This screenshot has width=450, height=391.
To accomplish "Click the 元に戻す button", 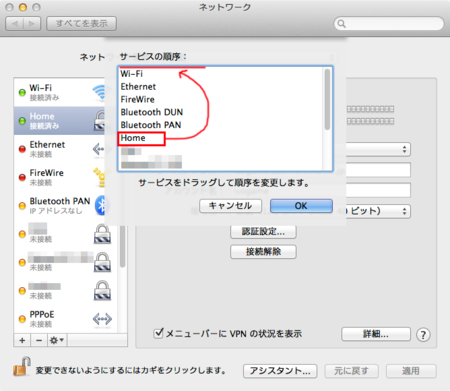I will (x=351, y=371).
